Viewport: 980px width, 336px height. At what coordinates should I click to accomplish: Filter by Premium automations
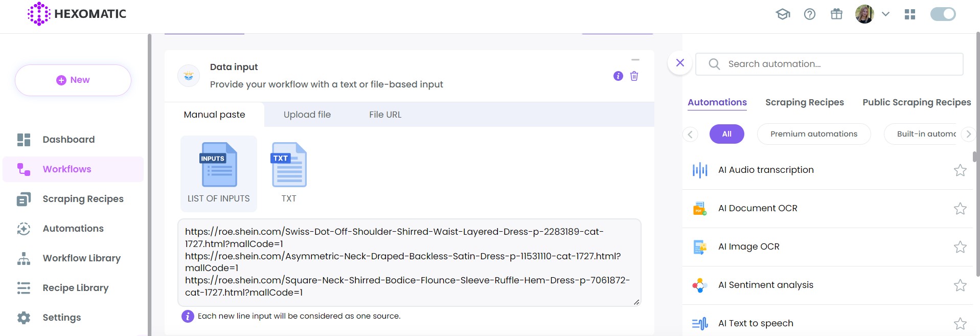pyautogui.click(x=813, y=134)
